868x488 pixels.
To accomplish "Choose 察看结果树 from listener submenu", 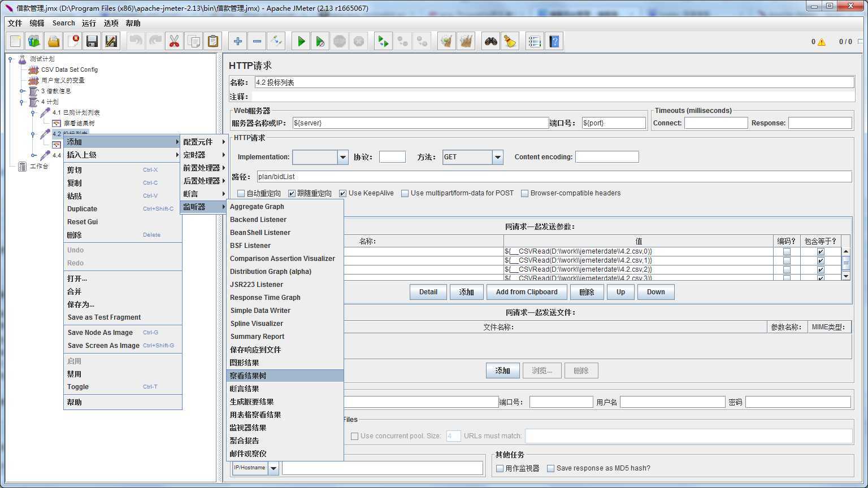I will point(285,376).
